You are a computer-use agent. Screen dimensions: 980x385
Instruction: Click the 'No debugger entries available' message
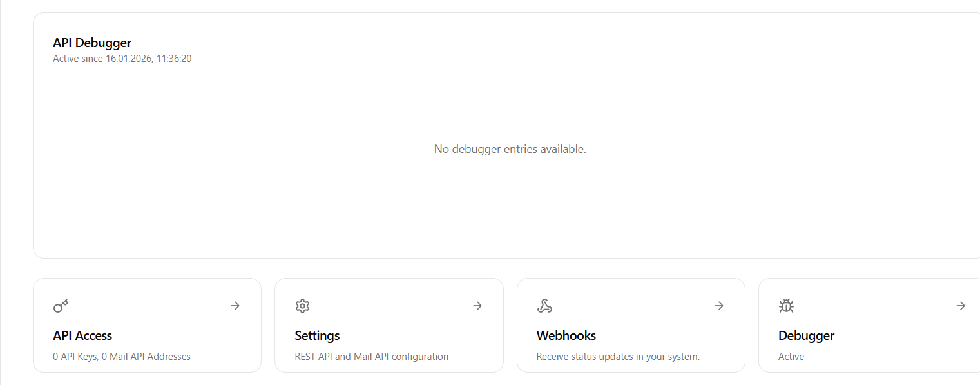tap(510, 149)
